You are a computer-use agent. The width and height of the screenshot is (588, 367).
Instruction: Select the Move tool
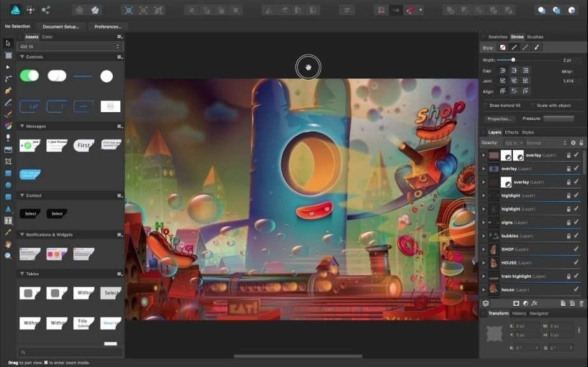8,43
